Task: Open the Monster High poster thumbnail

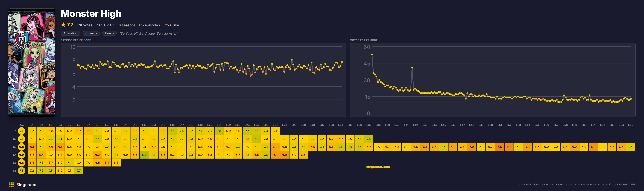Action: (32, 63)
